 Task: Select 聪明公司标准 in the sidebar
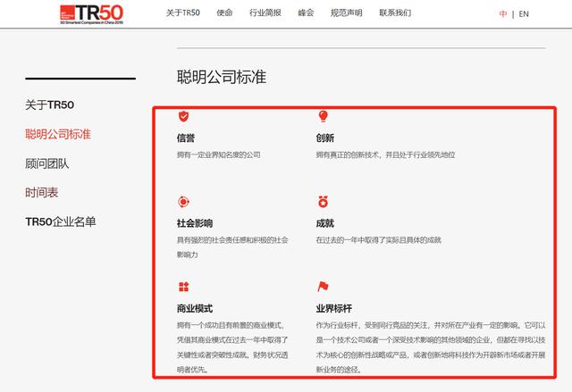57,134
